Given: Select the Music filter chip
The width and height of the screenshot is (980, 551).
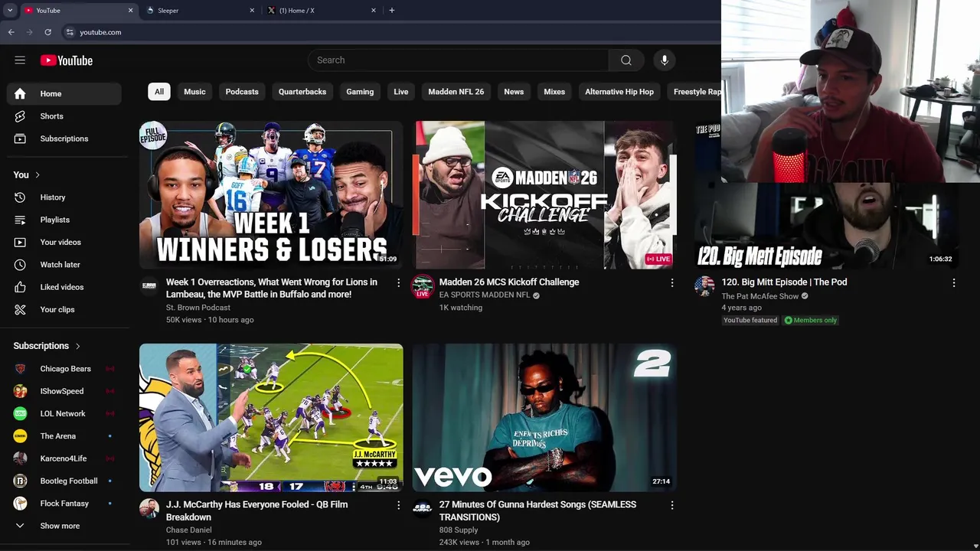Looking at the screenshot, I should click(194, 92).
